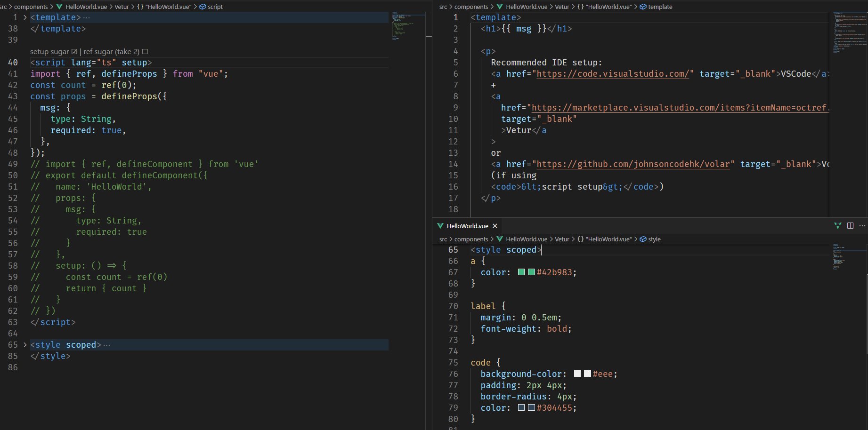
Task: Click the style pane vertical scrollbar
Action: point(866,313)
